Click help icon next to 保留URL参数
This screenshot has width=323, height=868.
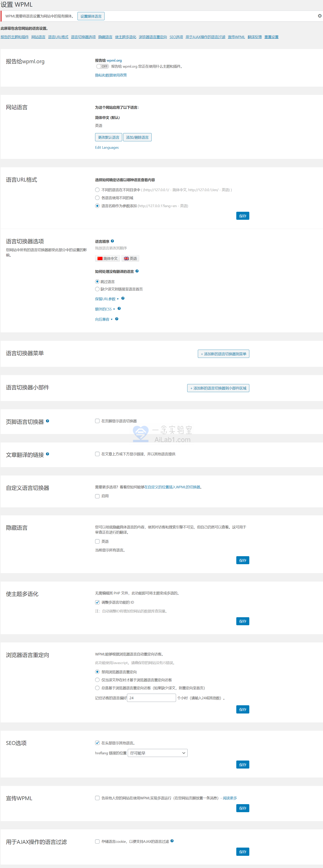tap(123, 298)
